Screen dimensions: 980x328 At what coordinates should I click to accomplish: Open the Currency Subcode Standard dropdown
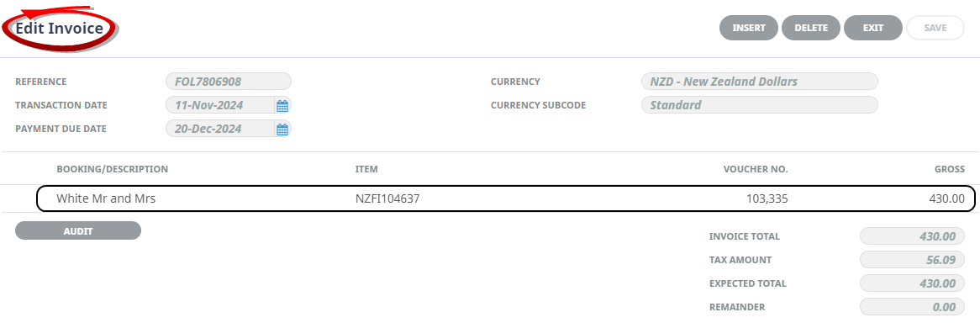tap(760, 105)
